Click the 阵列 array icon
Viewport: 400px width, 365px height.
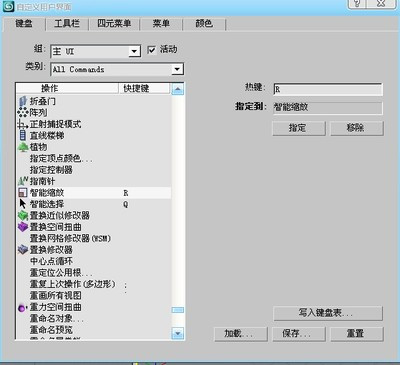click(23, 113)
